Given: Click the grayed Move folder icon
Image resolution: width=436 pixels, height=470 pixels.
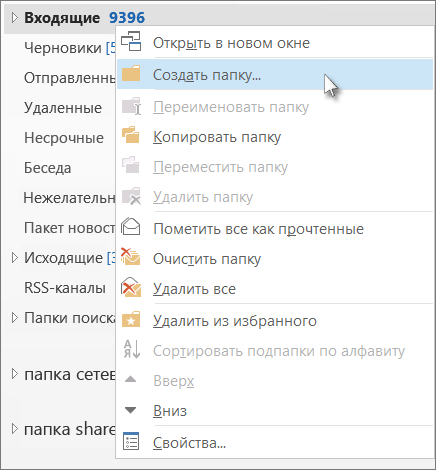Looking at the screenshot, I should pos(131,165).
